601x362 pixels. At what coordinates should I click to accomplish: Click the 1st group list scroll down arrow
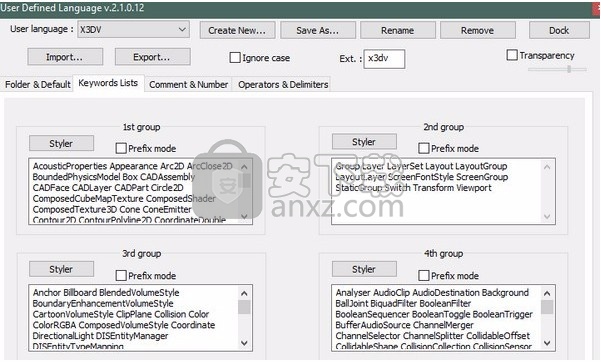click(x=244, y=216)
